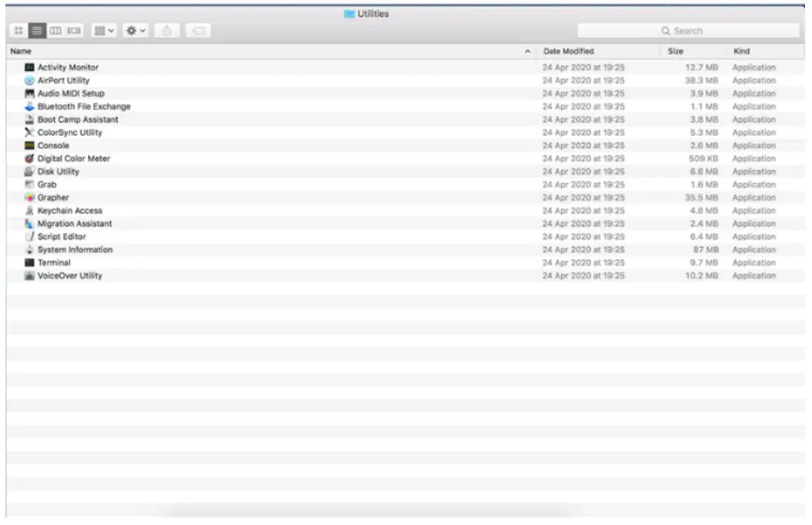Screen dimensions: 812x525
Task: Select Boot Camp Assistant icon
Action: tap(29, 119)
